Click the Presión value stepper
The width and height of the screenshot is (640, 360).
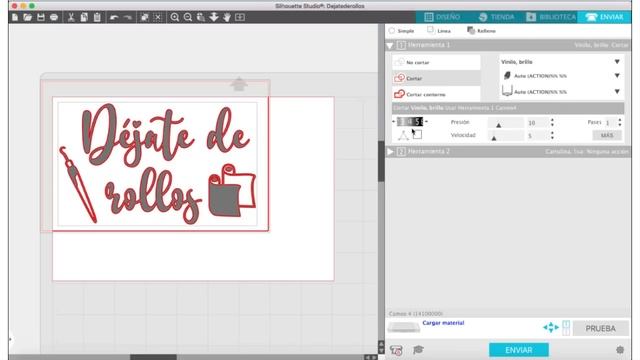pyautogui.click(x=552, y=122)
